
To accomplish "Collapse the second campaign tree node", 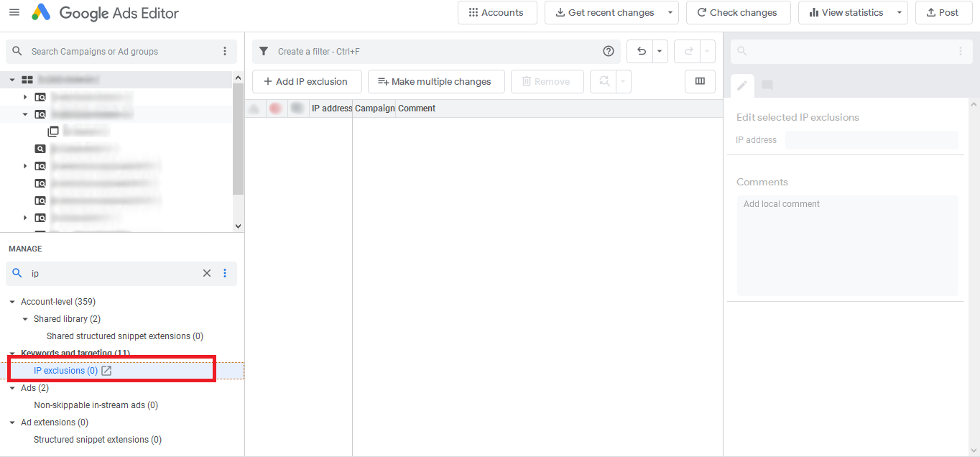I will (25, 114).
